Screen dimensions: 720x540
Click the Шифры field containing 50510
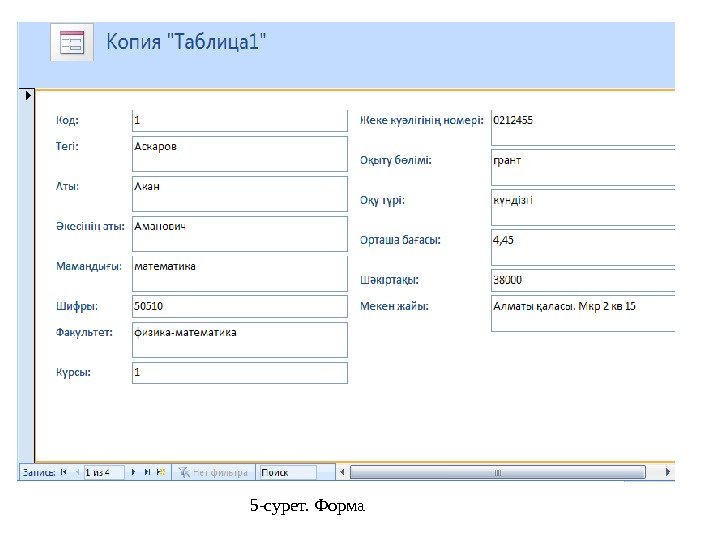tap(240, 306)
